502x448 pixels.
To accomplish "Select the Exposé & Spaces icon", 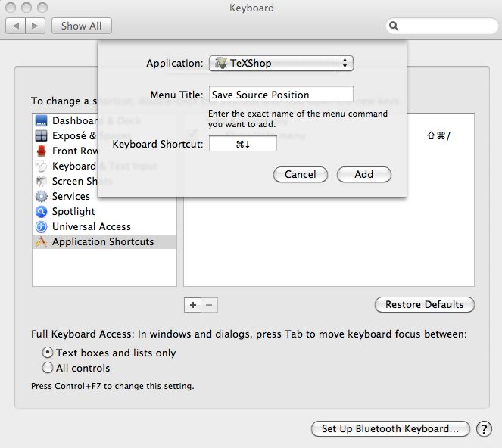I will coord(41,135).
